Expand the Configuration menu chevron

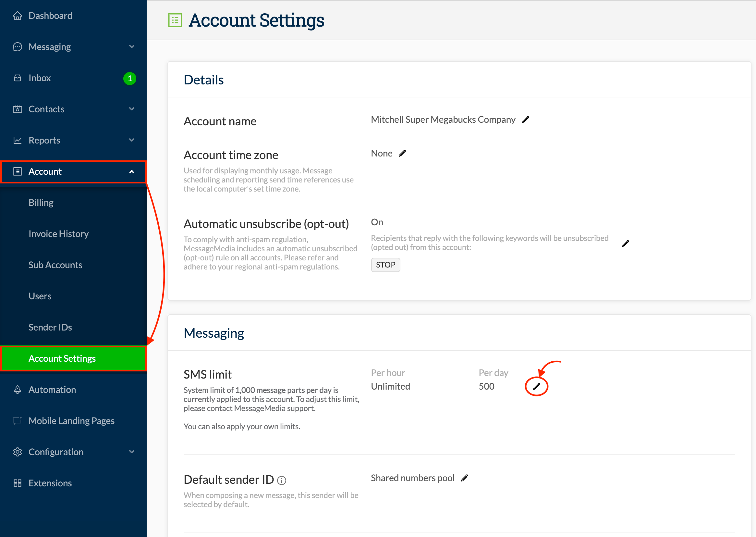(131, 452)
